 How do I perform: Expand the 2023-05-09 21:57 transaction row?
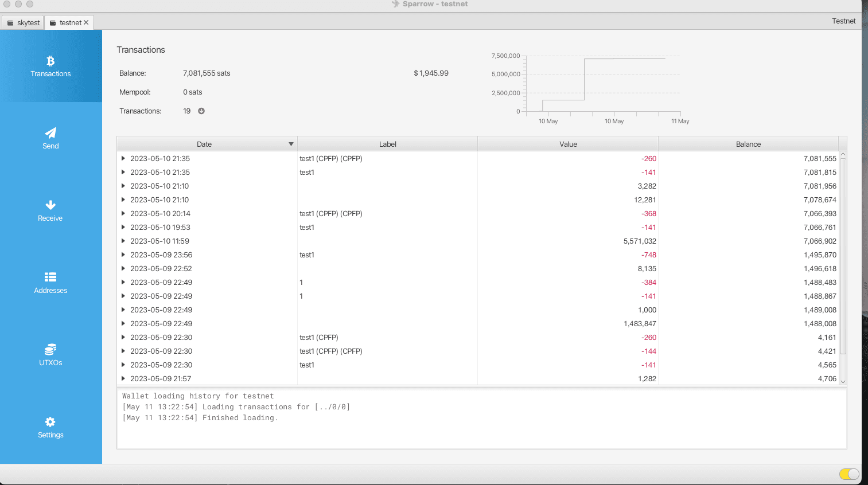[123, 378]
